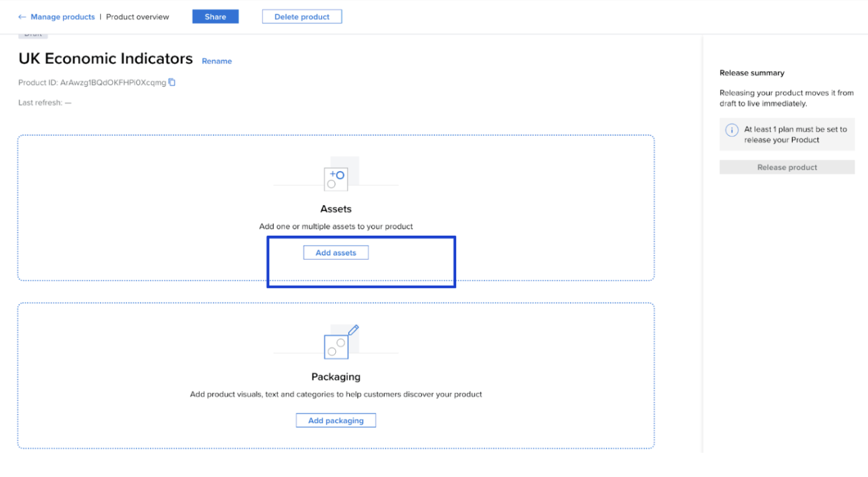868x477 pixels.
Task: Click the Release summary heading
Action: tap(752, 73)
